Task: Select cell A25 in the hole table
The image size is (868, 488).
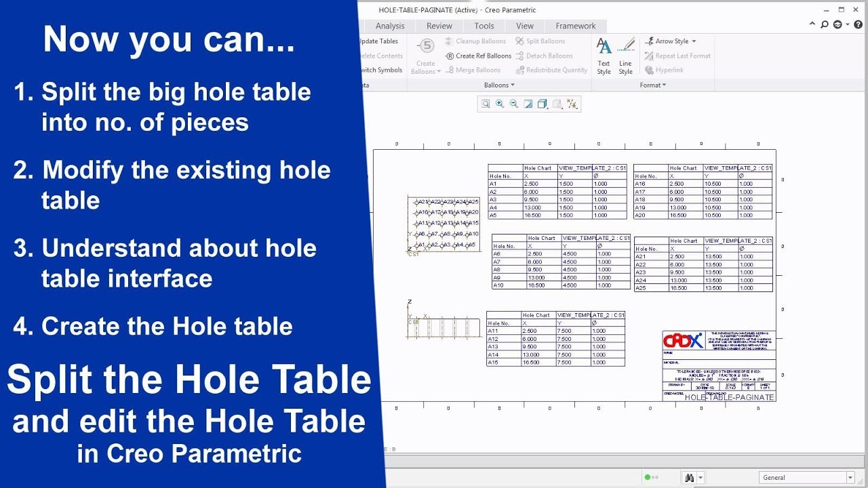Action: click(651, 288)
